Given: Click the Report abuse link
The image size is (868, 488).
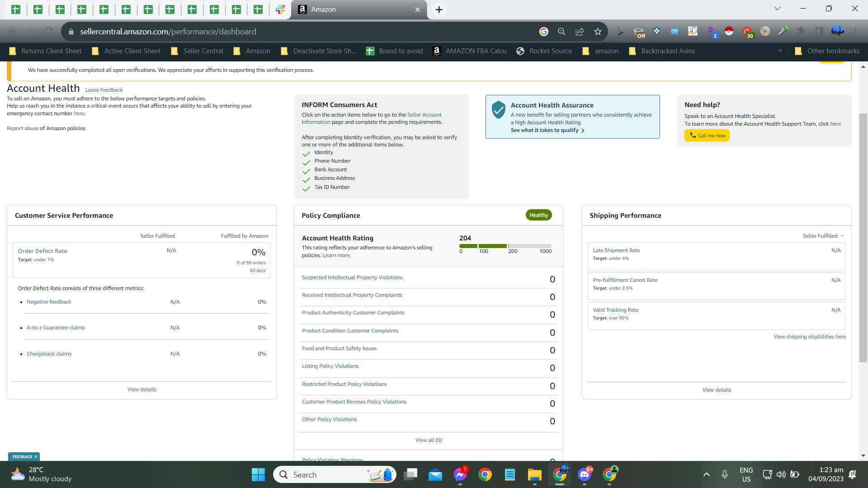Looking at the screenshot, I should (23, 128).
